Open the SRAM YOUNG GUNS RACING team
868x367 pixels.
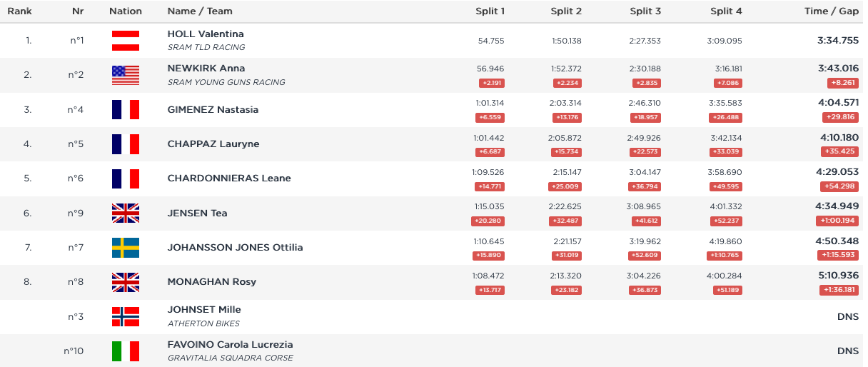coord(226,82)
